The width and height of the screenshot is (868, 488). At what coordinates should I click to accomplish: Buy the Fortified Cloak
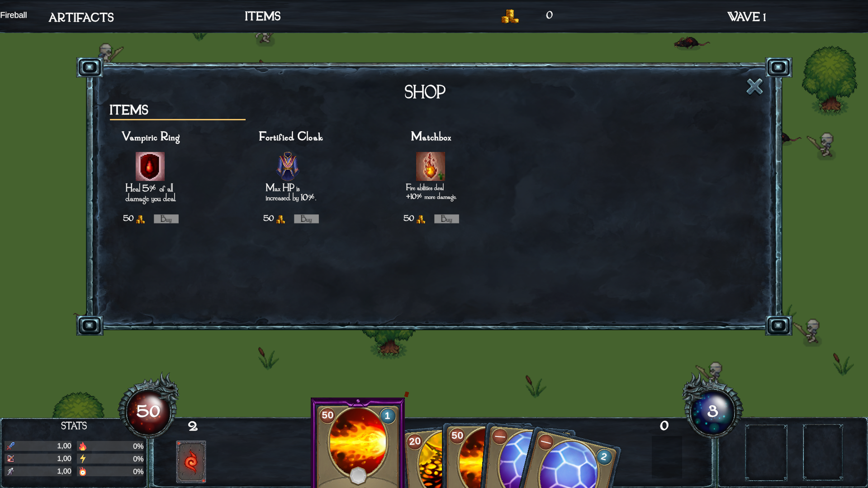(x=306, y=219)
